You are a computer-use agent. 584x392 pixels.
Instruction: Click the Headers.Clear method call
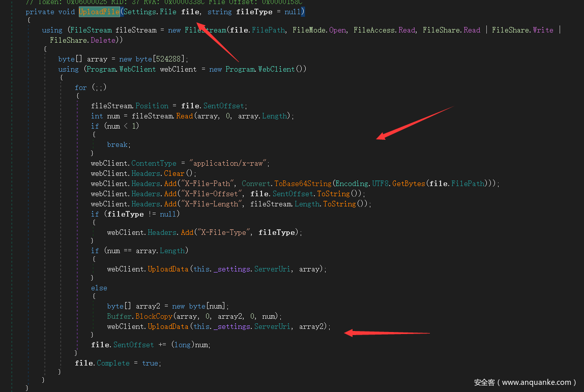(173, 173)
